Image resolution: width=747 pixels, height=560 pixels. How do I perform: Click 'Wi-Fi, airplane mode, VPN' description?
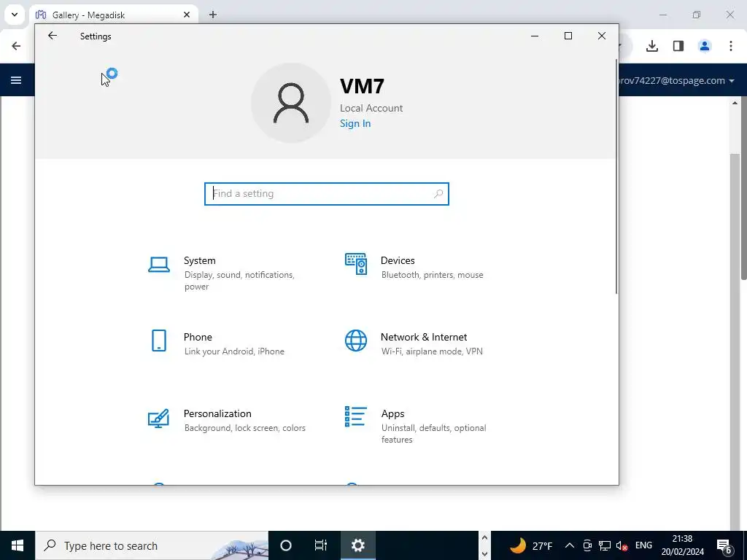pyautogui.click(x=432, y=351)
